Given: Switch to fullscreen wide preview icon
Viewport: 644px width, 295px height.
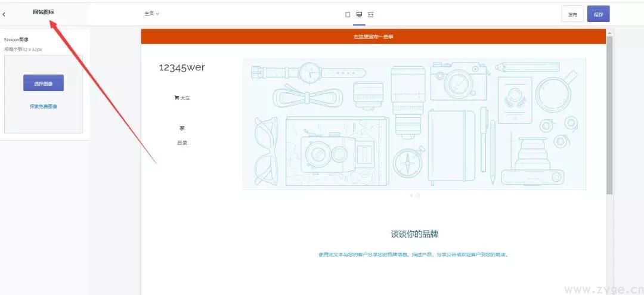Looking at the screenshot, I should (371, 14).
